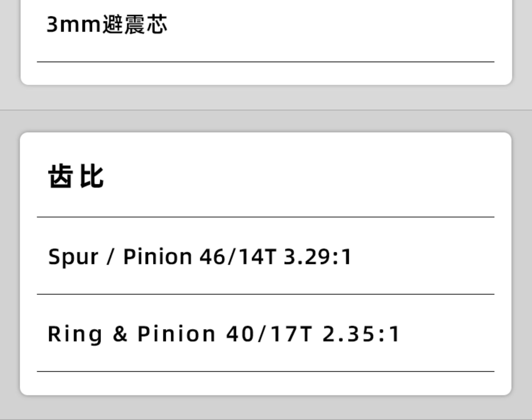Click the 3.29:1 ratio value
The height and width of the screenshot is (420, 532).
click(x=317, y=257)
